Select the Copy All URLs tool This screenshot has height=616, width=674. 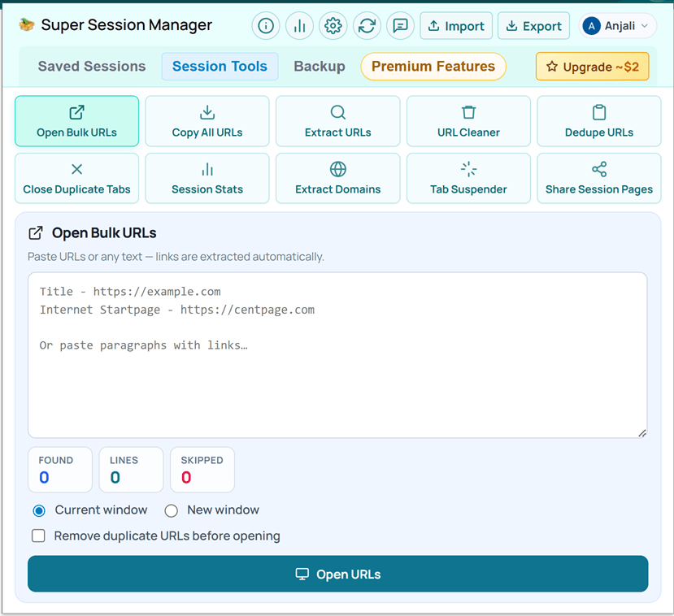(207, 121)
